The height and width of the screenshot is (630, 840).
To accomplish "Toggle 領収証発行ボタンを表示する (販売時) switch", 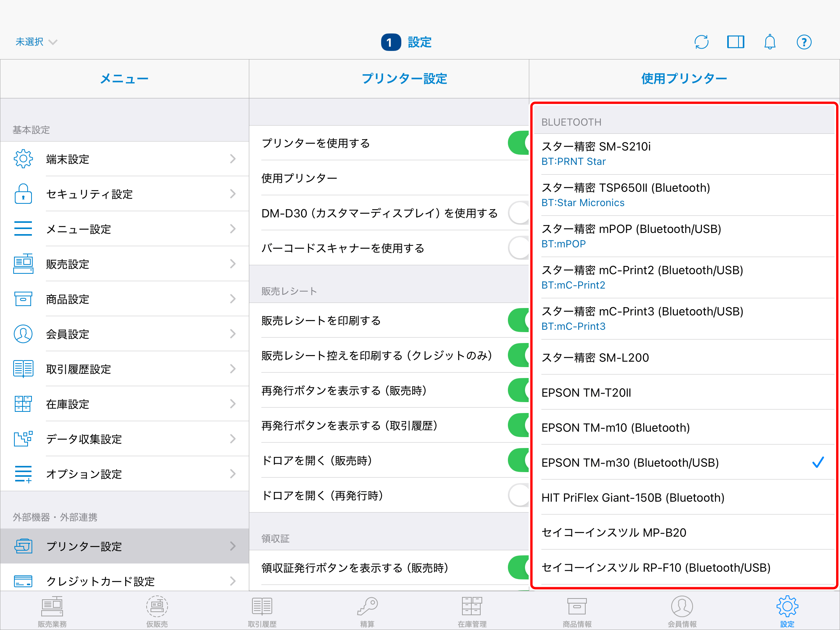I will tap(518, 568).
